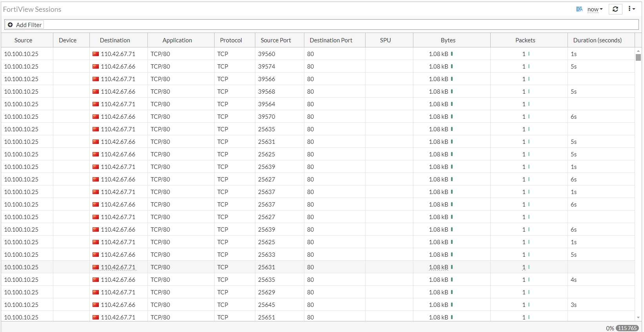Click source port 25629 cell

tap(267, 292)
